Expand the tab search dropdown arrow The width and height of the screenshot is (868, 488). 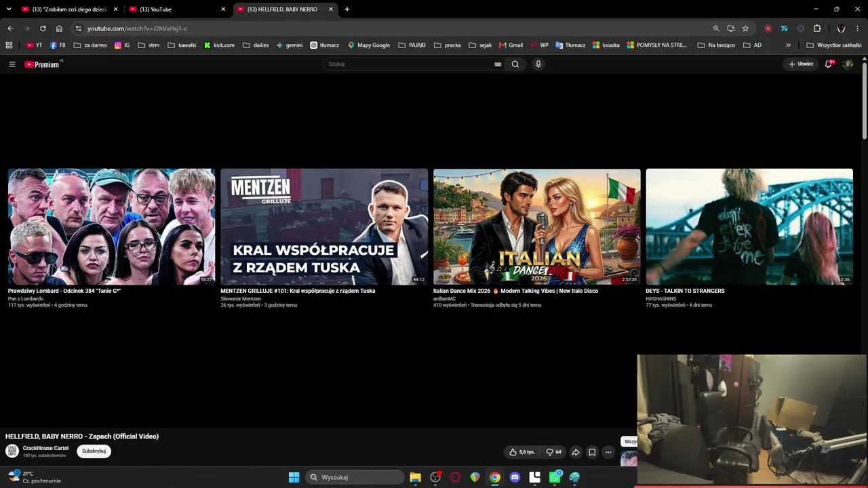(9, 9)
